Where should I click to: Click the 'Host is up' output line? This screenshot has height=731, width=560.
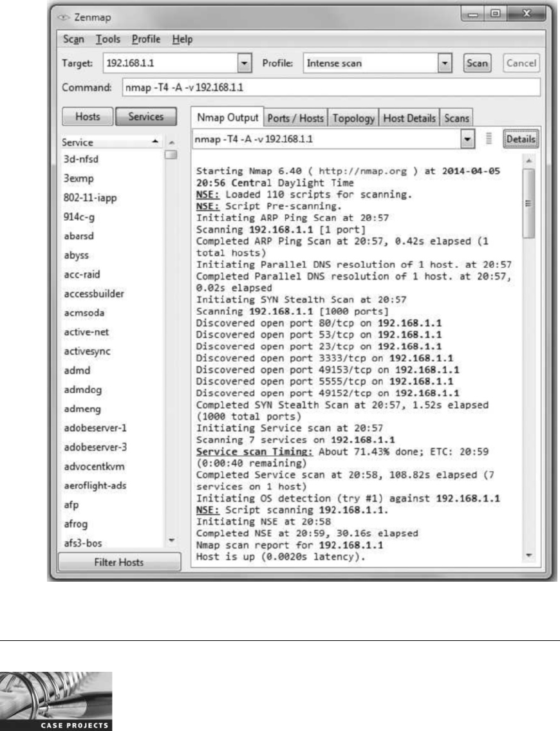point(280,557)
